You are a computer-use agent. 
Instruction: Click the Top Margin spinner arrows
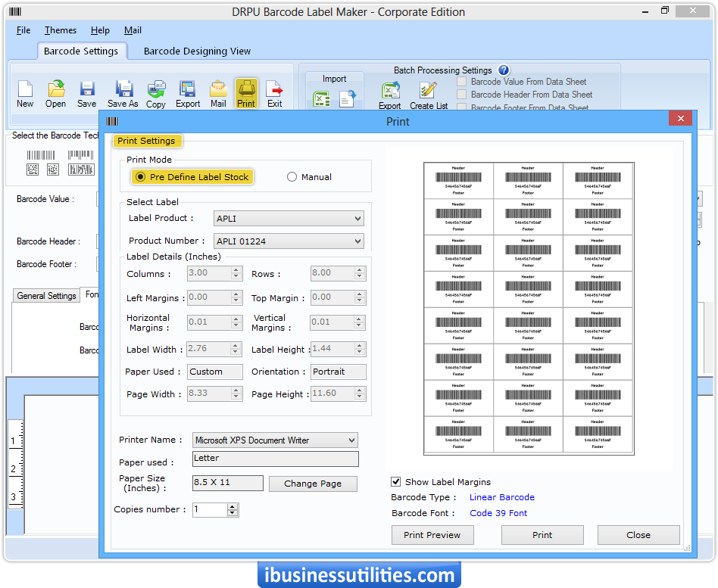pyautogui.click(x=360, y=297)
